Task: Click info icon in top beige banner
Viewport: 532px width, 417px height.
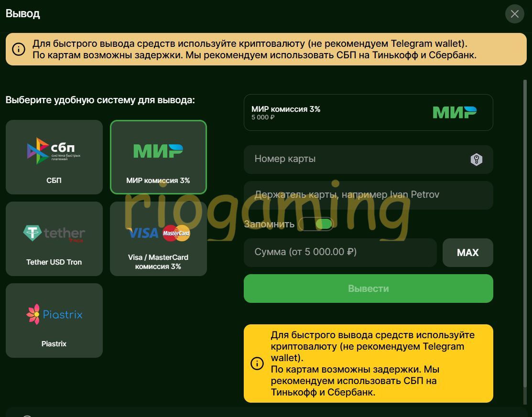Action: point(19,49)
